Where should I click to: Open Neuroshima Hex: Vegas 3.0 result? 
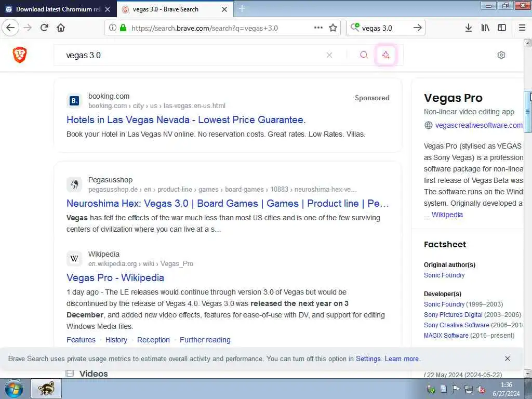tap(228, 203)
